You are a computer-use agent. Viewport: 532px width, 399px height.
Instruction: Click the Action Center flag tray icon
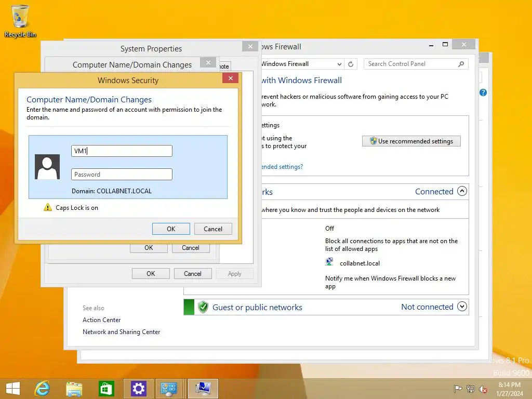[x=458, y=389]
